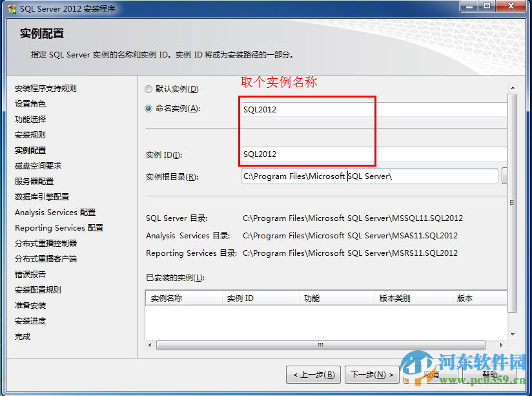Select 功能选择 in the left sidebar
Viewport: 532px width, 396px height.
coord(30,119)
